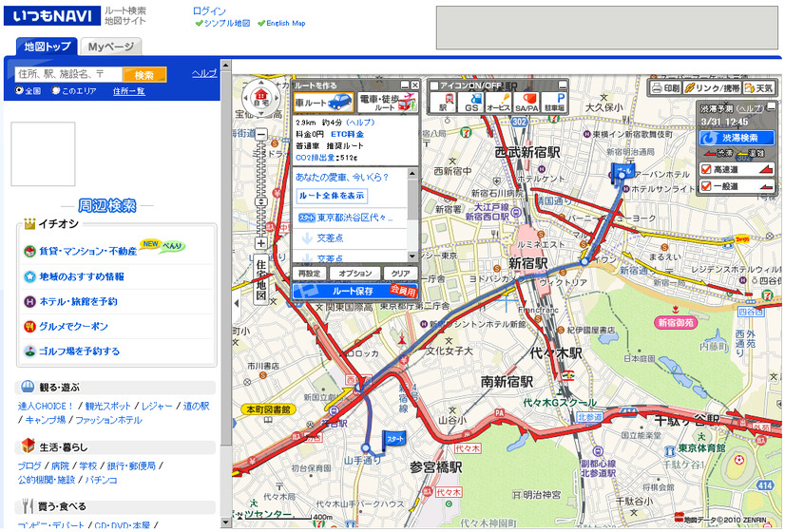Click いつもNAVI logo
Screen dimensions: 785x532
point(52,16)
